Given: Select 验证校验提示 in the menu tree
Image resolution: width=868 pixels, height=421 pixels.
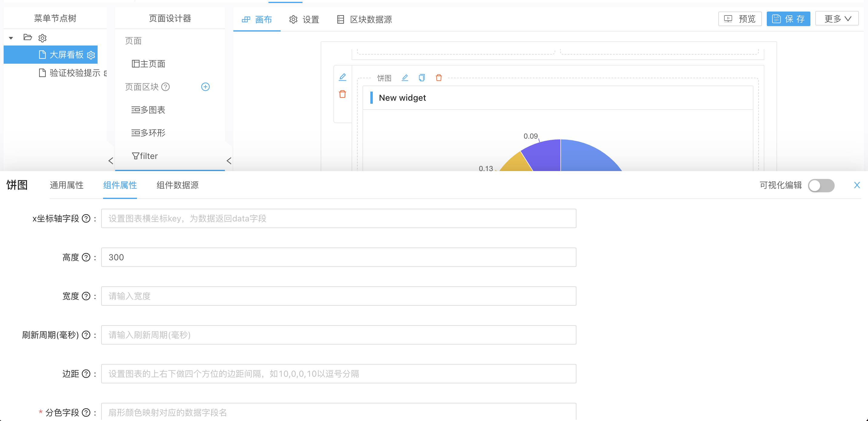Looking at the screenshot, I should click(x=75, y=73).
